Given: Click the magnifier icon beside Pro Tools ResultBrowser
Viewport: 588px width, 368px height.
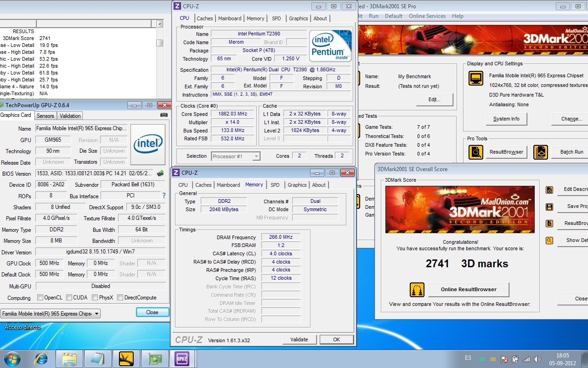Looking at the screenshot, I should click(475, 152).
